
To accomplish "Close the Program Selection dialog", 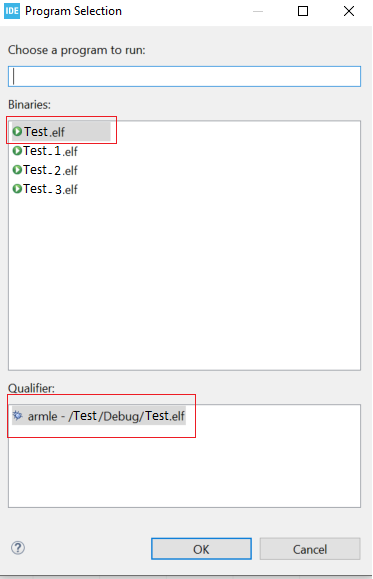I will (x=349, y=11).
